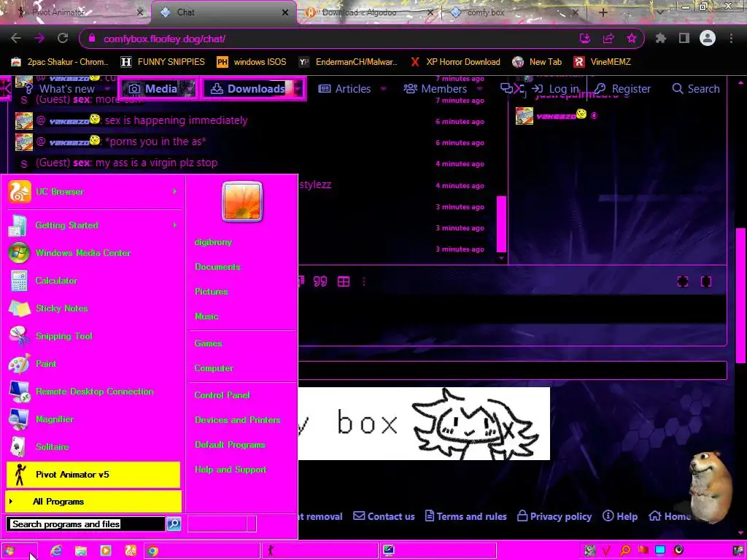Switch to Pivot Animator browser tab

79,12
